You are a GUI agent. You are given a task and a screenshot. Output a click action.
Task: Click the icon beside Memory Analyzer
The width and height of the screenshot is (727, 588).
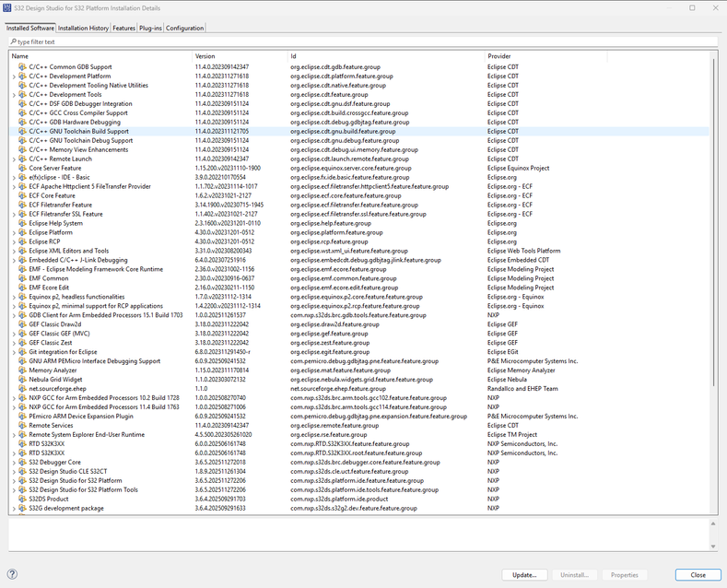tap(22, 370)
